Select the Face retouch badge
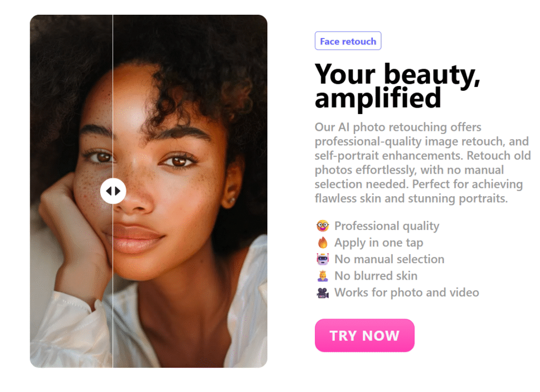Screen dimensions: 540x392 [348, 41]
